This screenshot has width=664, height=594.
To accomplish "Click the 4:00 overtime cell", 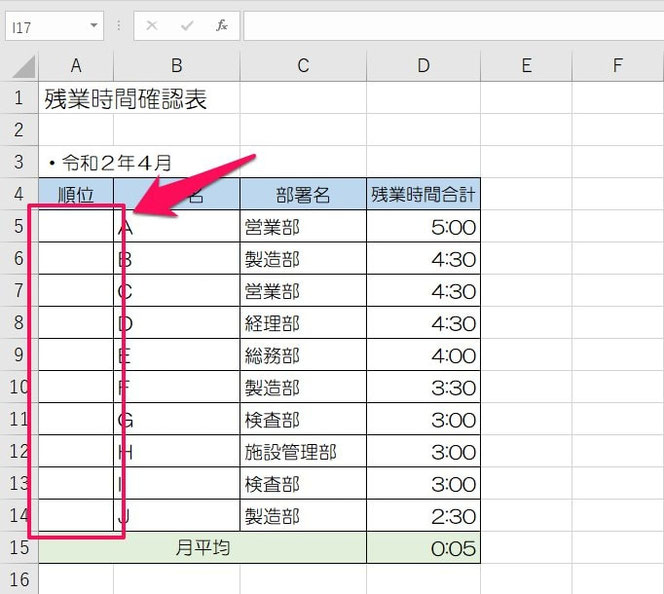I will click(x=423, y=355).
